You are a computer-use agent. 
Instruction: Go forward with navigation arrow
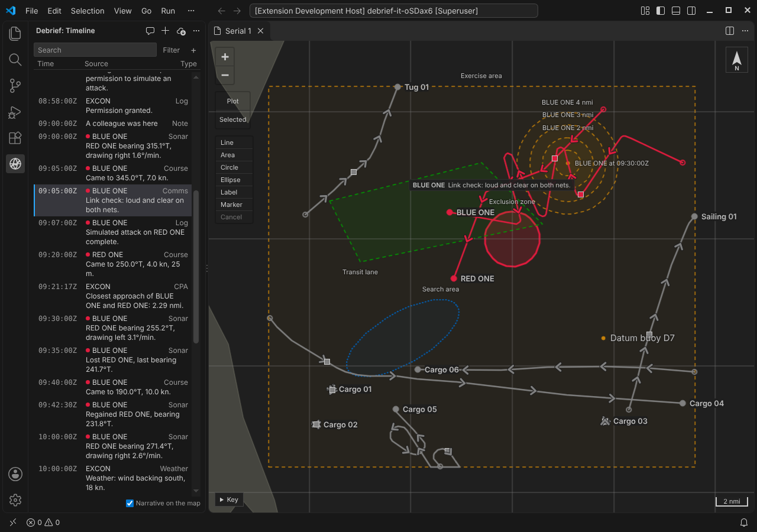[237, 11]
